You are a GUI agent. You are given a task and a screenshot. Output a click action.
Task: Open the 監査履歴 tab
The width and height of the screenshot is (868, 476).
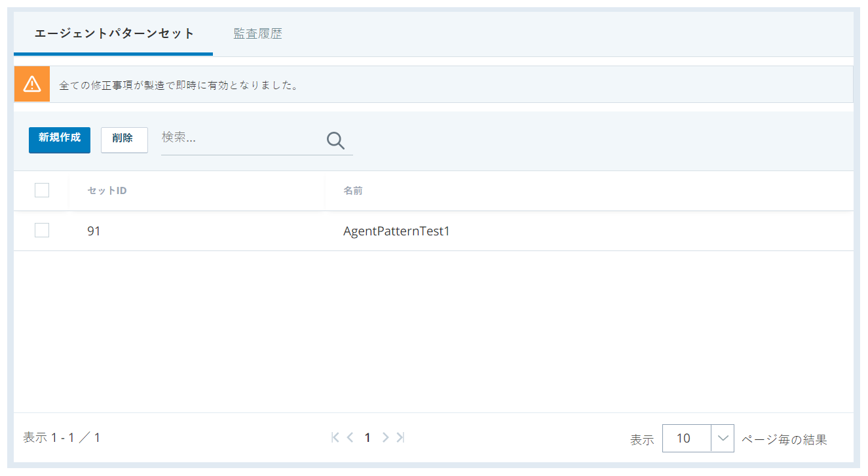pyautogui.click(x=257, y=33)
